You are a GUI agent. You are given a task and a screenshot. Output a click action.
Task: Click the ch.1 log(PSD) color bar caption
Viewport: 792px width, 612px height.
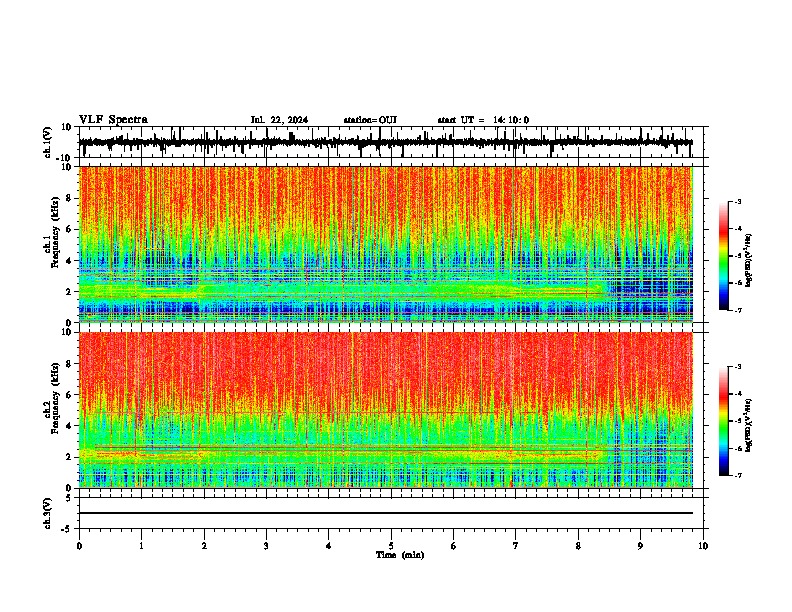click(x=748, y=261)
